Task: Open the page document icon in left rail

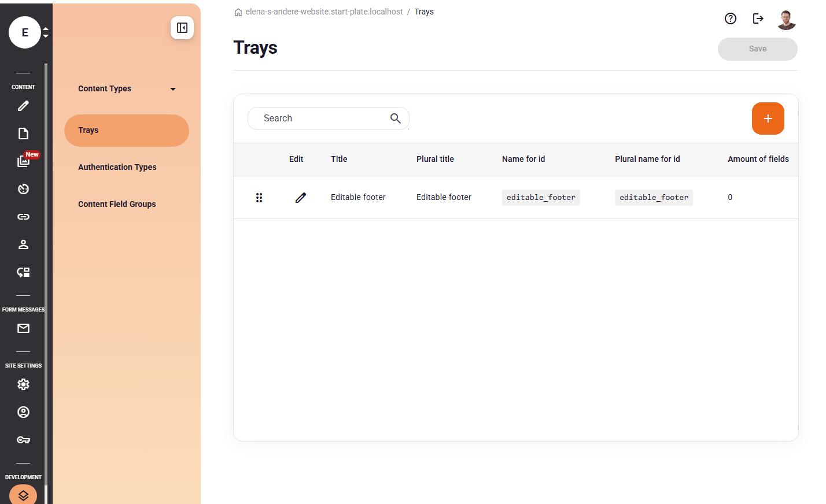Action: coord(23,134)
